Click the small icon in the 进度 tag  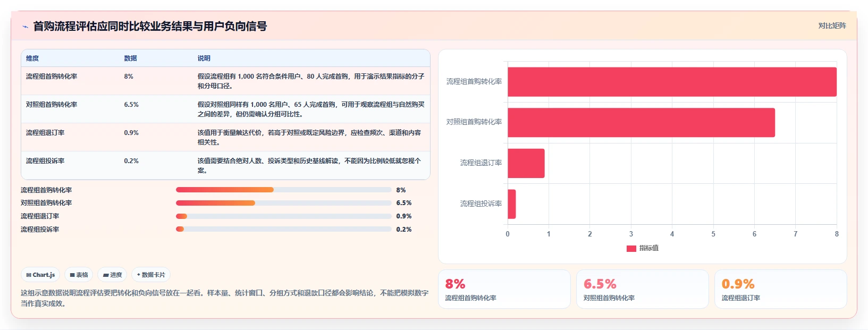106,275
